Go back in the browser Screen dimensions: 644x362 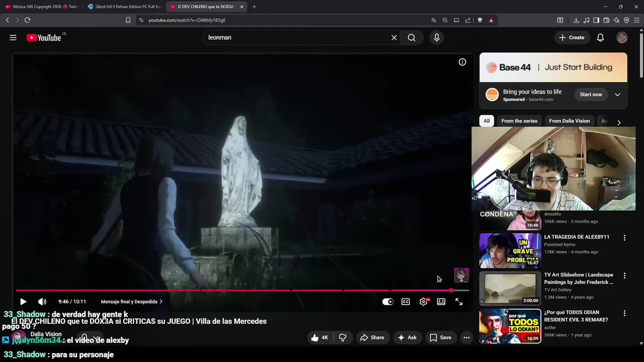pos(7,20)
